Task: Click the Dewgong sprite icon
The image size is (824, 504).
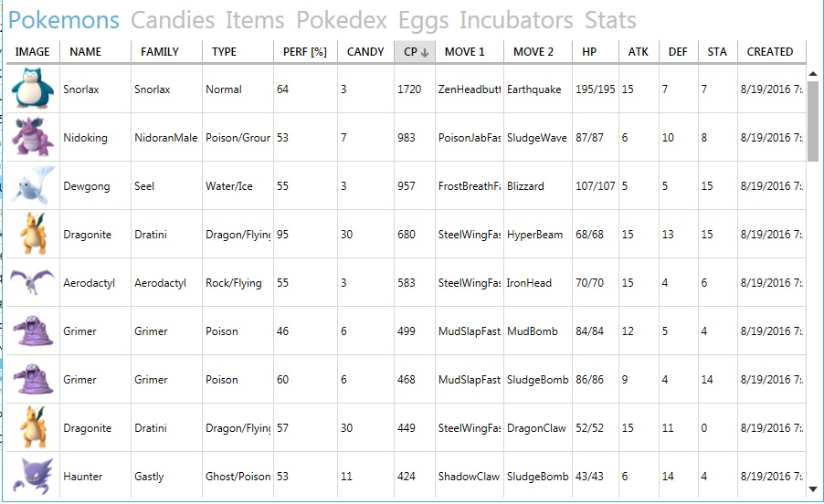Action: coord(33,185)
